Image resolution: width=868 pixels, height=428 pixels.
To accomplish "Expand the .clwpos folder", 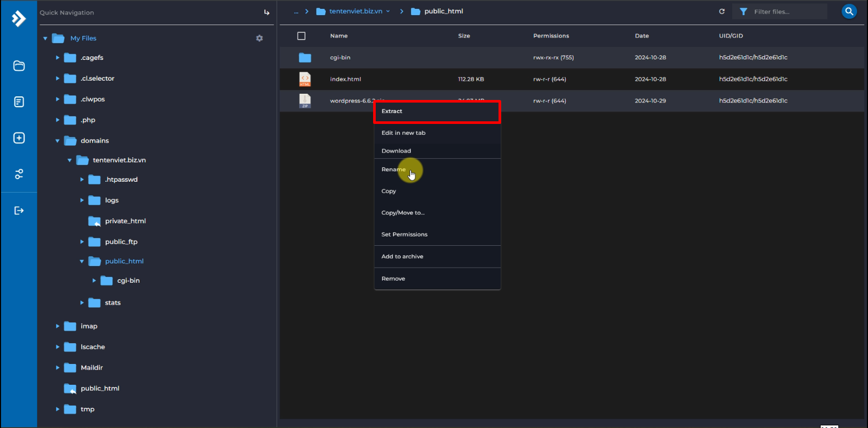I will 57,99.
